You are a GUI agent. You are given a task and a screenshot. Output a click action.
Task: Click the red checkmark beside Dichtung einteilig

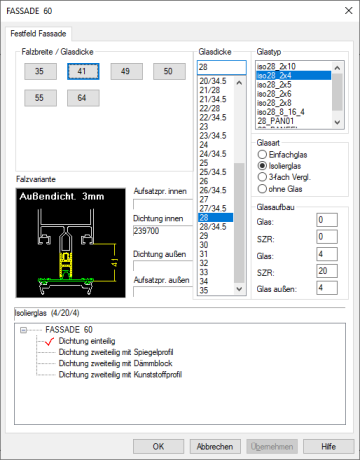(x=50, y=341)
